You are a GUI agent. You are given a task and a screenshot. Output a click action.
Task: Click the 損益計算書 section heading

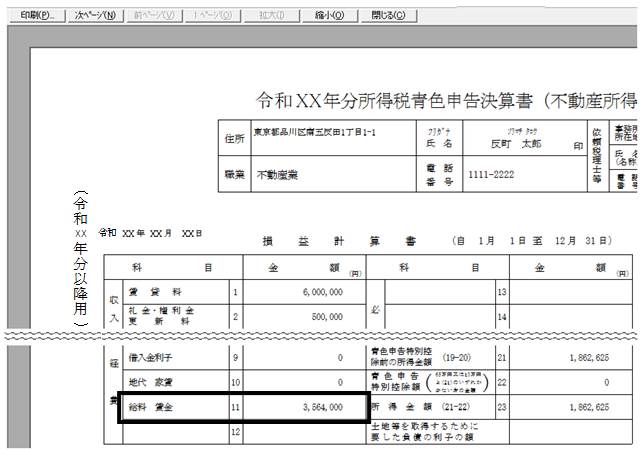tap(339, 241)
